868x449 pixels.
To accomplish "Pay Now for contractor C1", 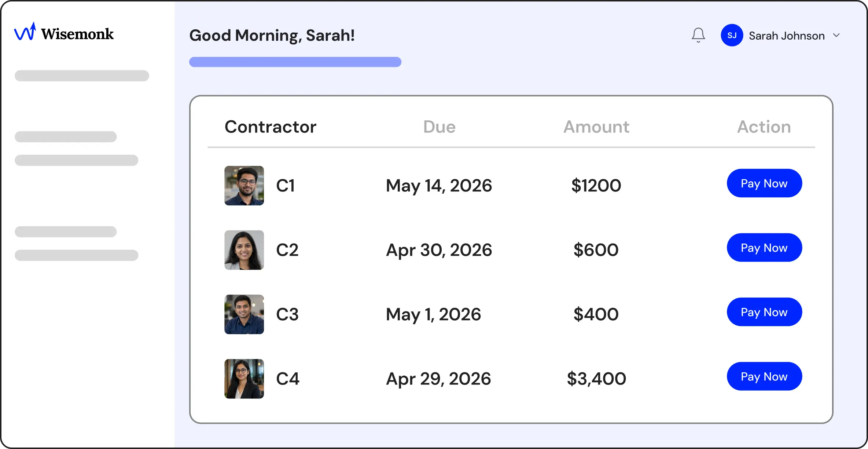I will pos(764,183).
